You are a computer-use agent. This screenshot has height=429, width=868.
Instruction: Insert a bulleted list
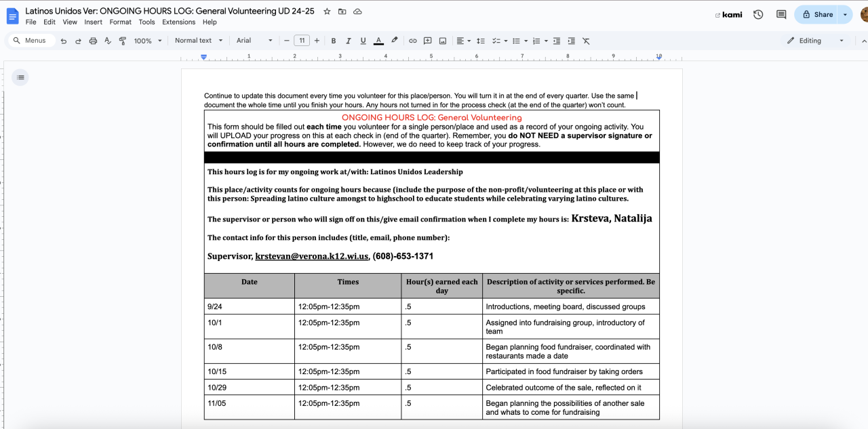(516, 41)
